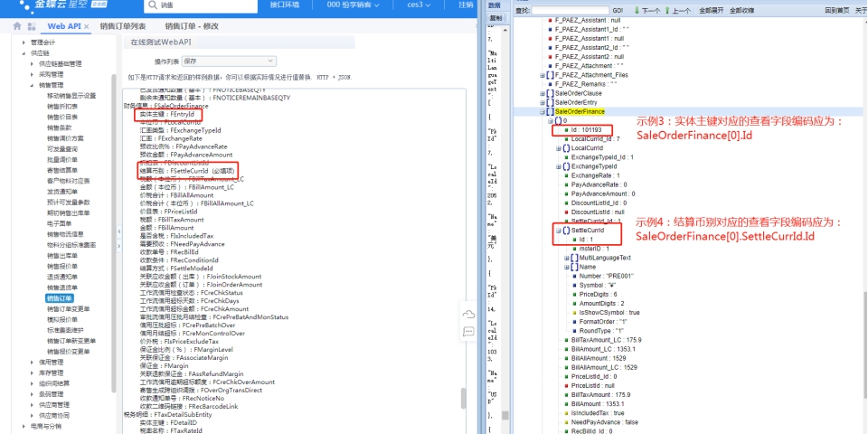Collapse the SettleCurrId JSON object
Image resolution: width=868 pixels, height=434 pixels.
(x=559, y=231)
